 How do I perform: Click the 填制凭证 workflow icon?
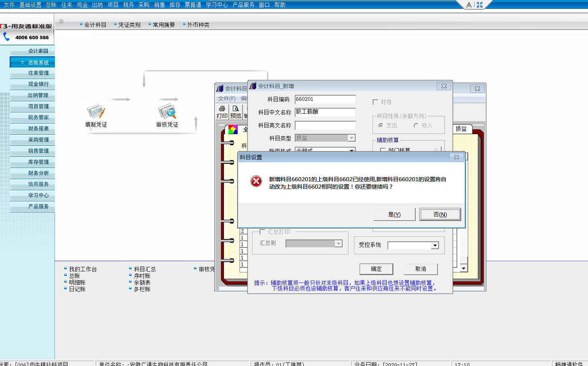pyautogui.click(x=96, y=112)
